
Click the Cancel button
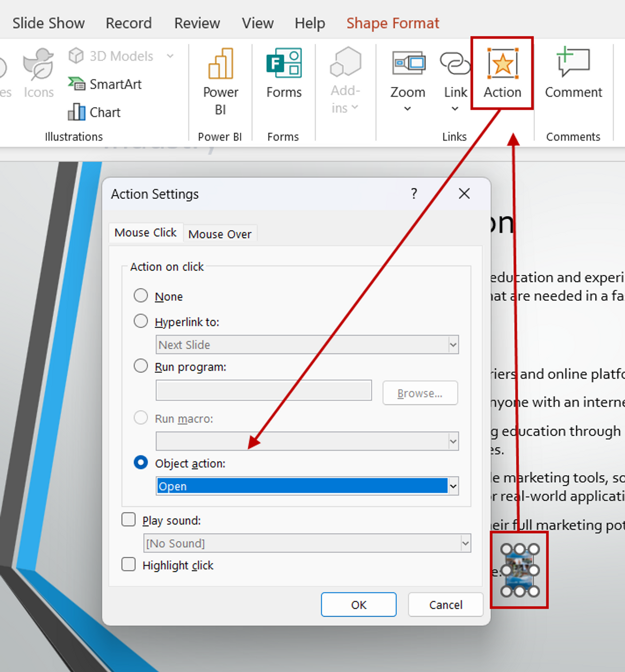445,604
